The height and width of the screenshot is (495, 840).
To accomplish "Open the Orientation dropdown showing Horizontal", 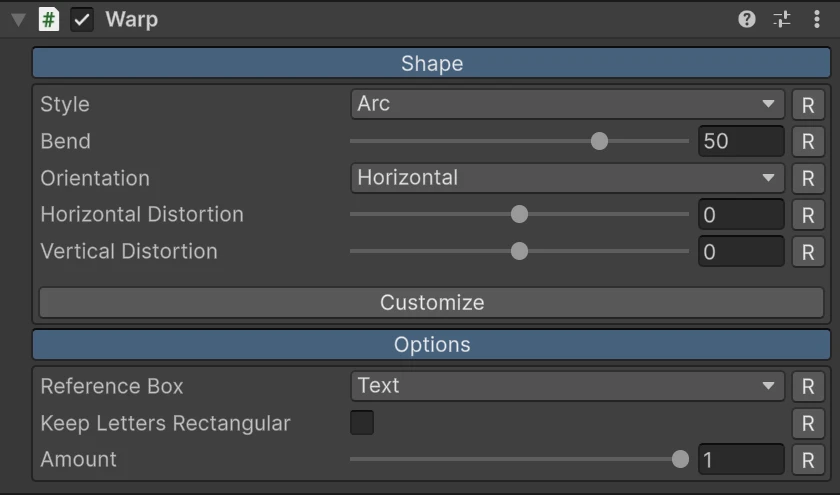I will (568, 178).
